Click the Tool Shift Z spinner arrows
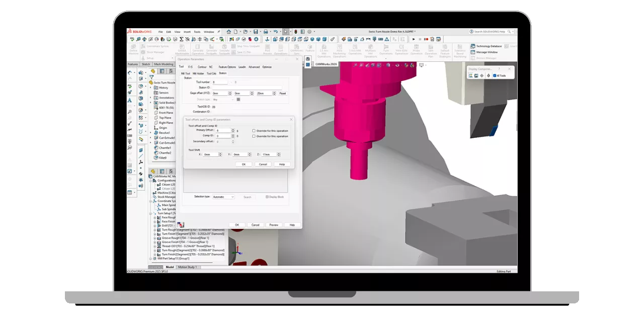 [279, 154]
